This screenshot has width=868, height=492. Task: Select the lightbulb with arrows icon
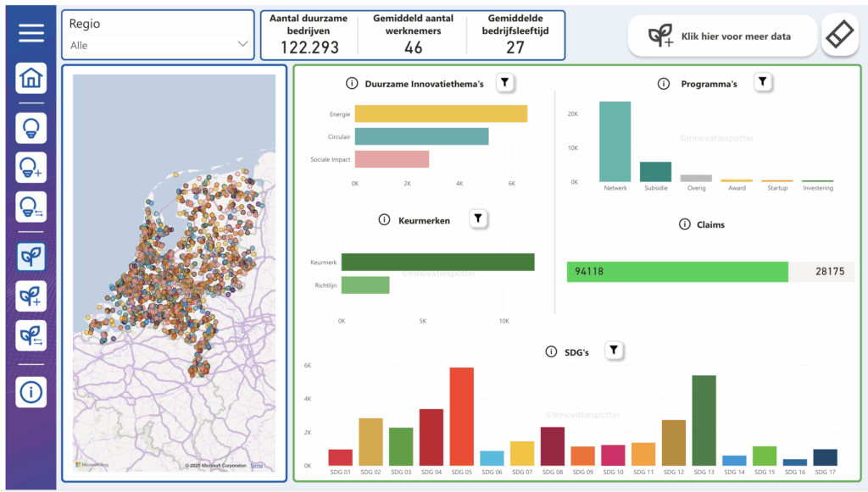(31, 207)
